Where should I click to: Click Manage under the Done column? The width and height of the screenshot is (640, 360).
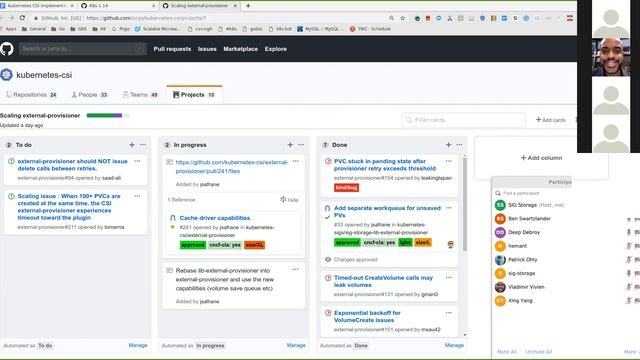pos(454,345)
